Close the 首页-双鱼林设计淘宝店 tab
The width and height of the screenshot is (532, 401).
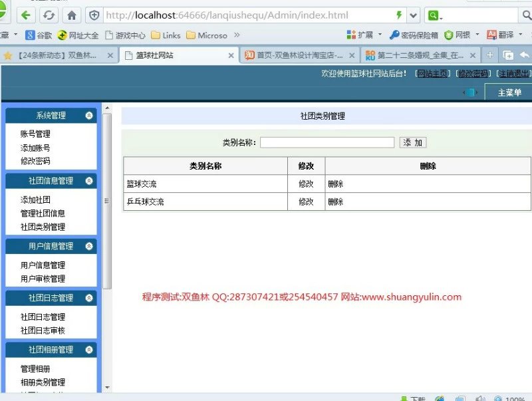[352, 55]
